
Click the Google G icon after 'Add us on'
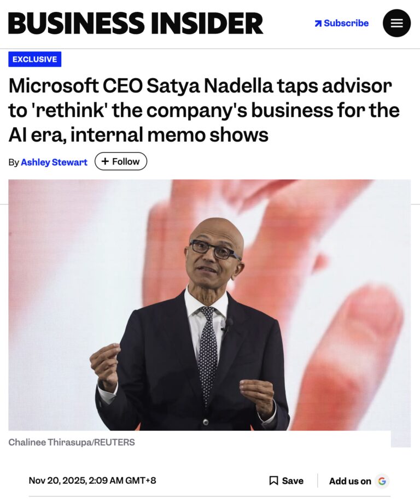click(x=383, y=480)
